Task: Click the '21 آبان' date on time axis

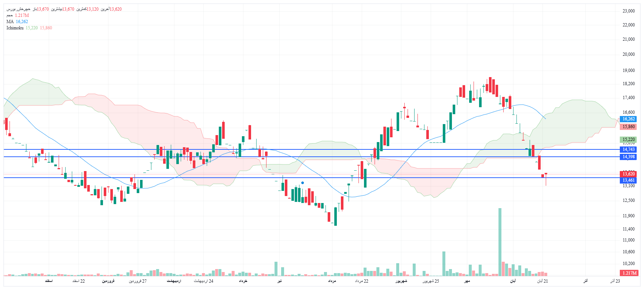Action: [542, 281]
